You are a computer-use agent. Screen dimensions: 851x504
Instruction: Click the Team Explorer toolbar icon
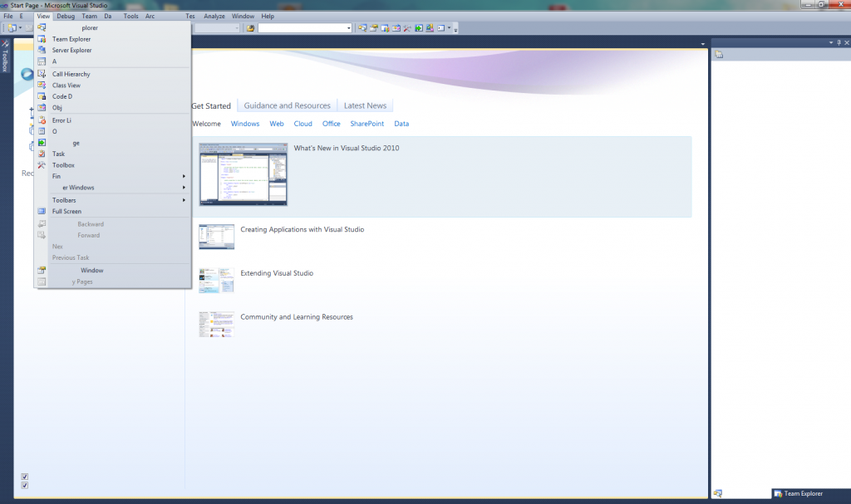pyautogui.click(x=385, y=28)
